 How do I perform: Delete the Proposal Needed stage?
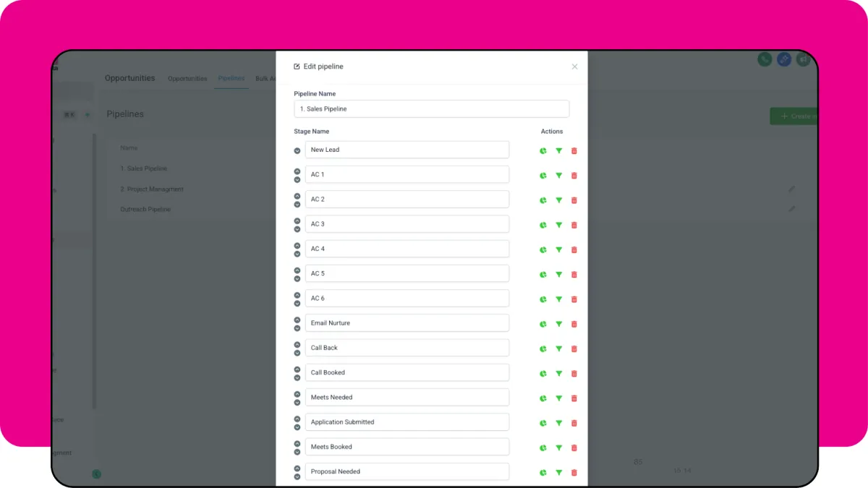574,473
